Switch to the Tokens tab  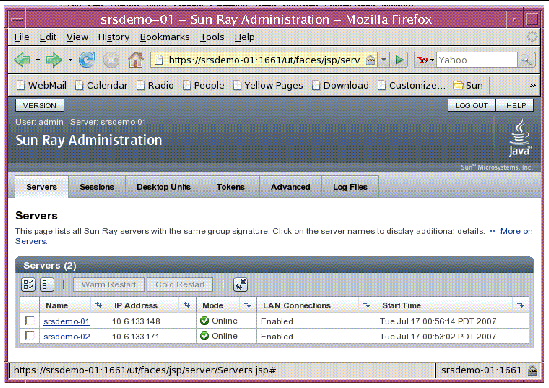click(x=230, y=187)
